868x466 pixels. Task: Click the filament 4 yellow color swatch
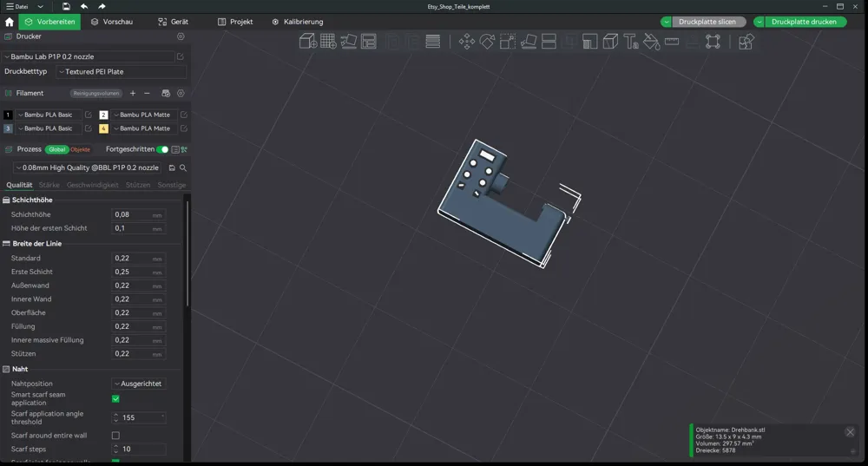103,128
